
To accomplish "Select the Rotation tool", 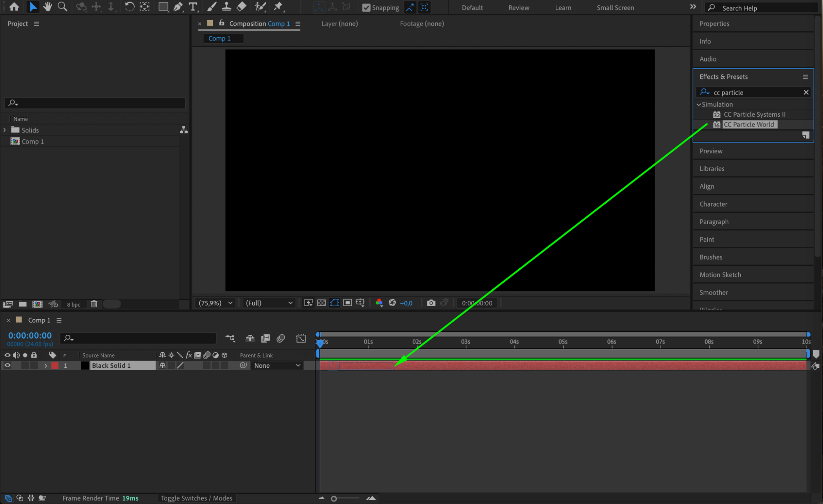I will pyautogui.click(x=129, y=7).
